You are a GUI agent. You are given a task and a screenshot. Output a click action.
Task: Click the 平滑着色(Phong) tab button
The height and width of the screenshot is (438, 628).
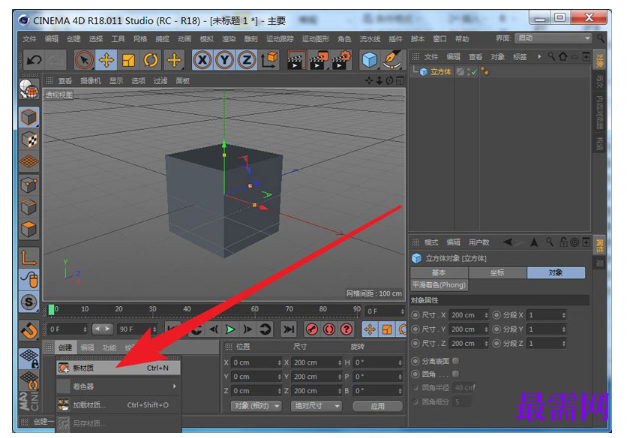[x=439, y=285]
